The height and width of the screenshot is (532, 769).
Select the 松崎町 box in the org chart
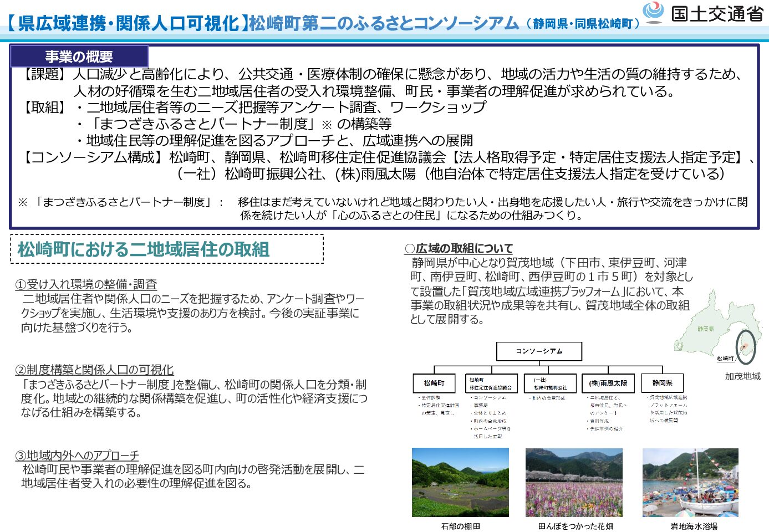click(x=434, y=383)
